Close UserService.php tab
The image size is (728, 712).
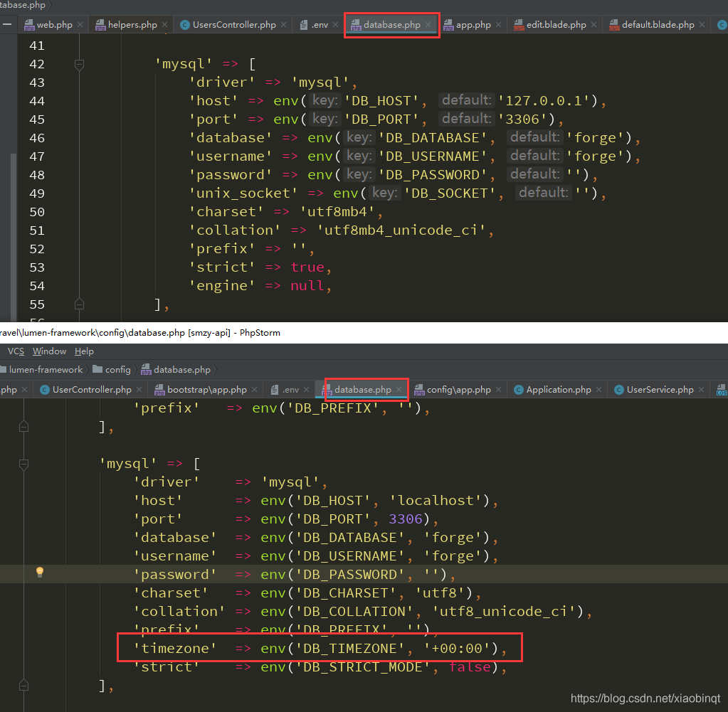click(x=702, y=389)
